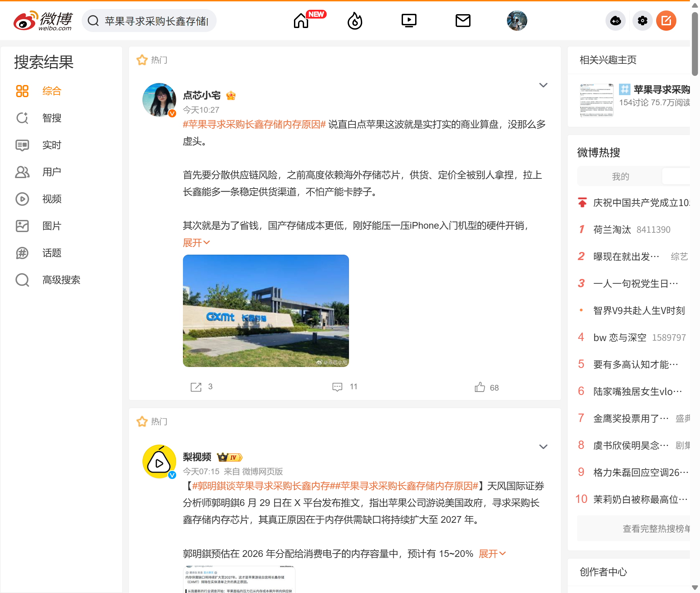The width and height of the screenshot is (700, 593).
Task: Click crown badge beside 点芯小宅
Action: 231,96
